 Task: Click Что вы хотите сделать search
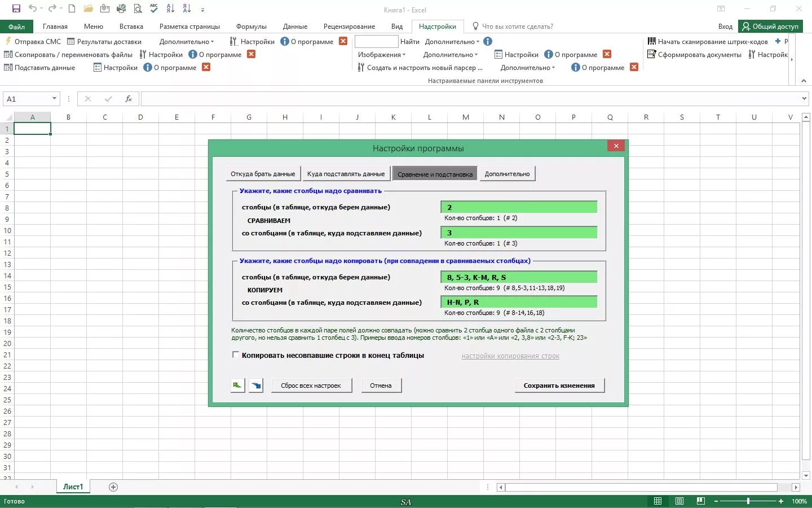[x=513, y=26]
